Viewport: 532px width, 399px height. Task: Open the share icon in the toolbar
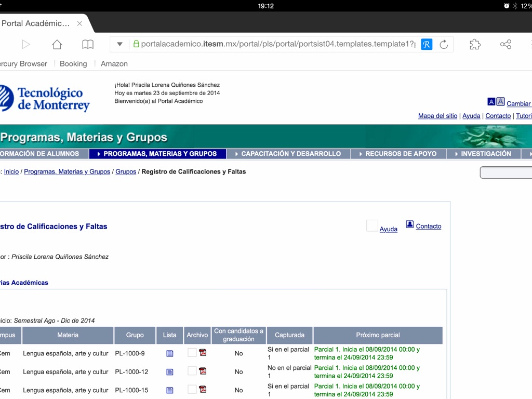point(506,45)
